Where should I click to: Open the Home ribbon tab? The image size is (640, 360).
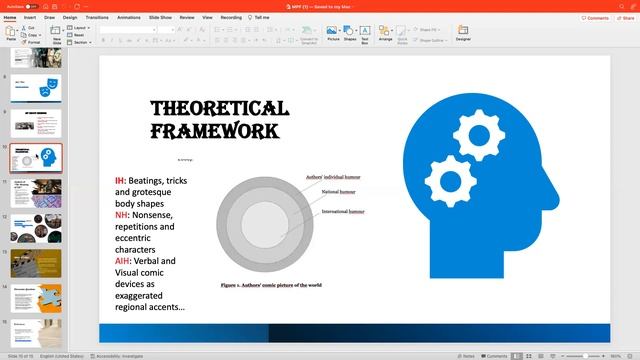point(10,18)
